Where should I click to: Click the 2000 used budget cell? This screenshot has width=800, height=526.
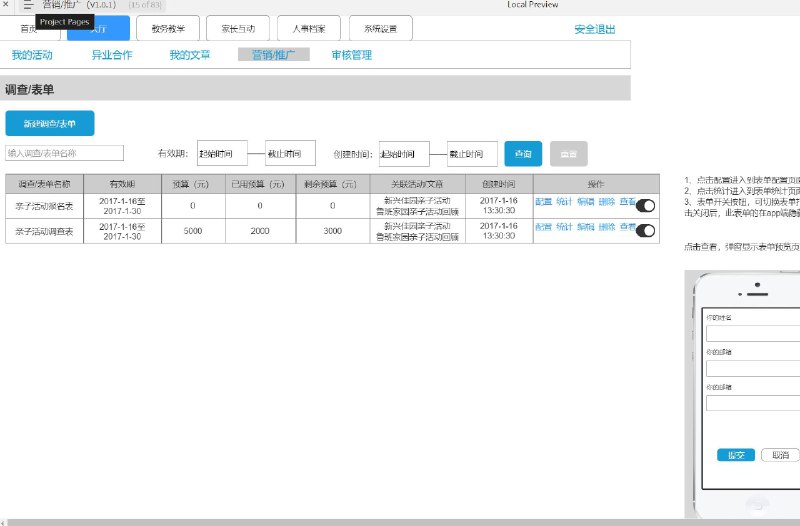(x=260, y=231)
